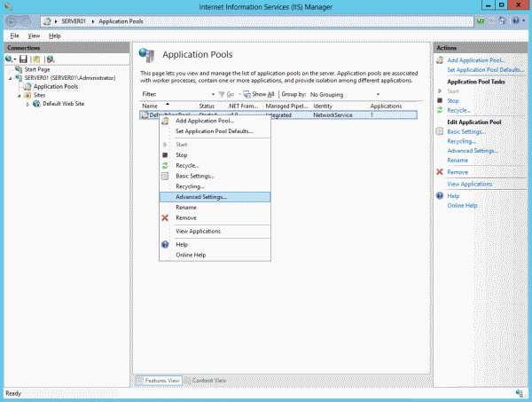Click the Stop icon in the context menu
532x402 pixels.
coord(165,155)
